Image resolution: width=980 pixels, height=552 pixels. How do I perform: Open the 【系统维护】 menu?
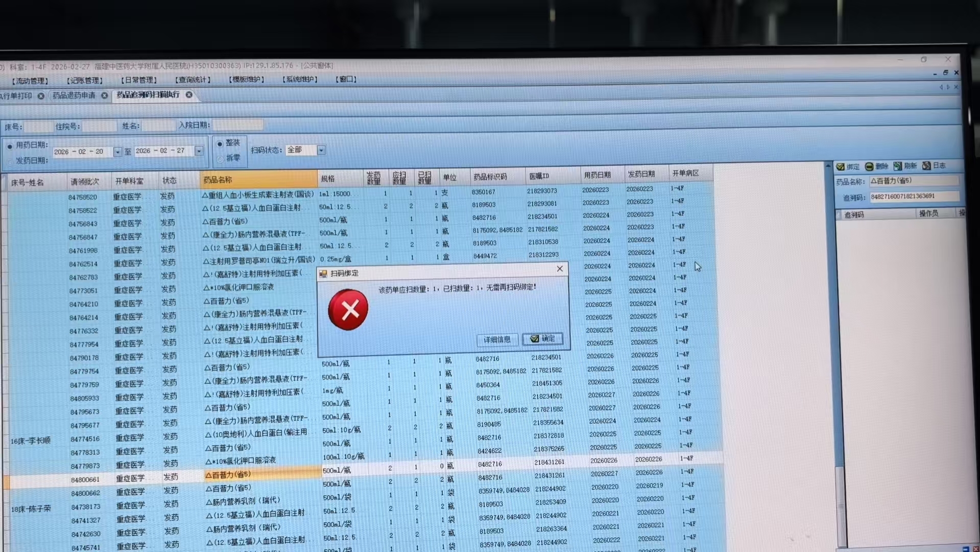coord(300,80)
